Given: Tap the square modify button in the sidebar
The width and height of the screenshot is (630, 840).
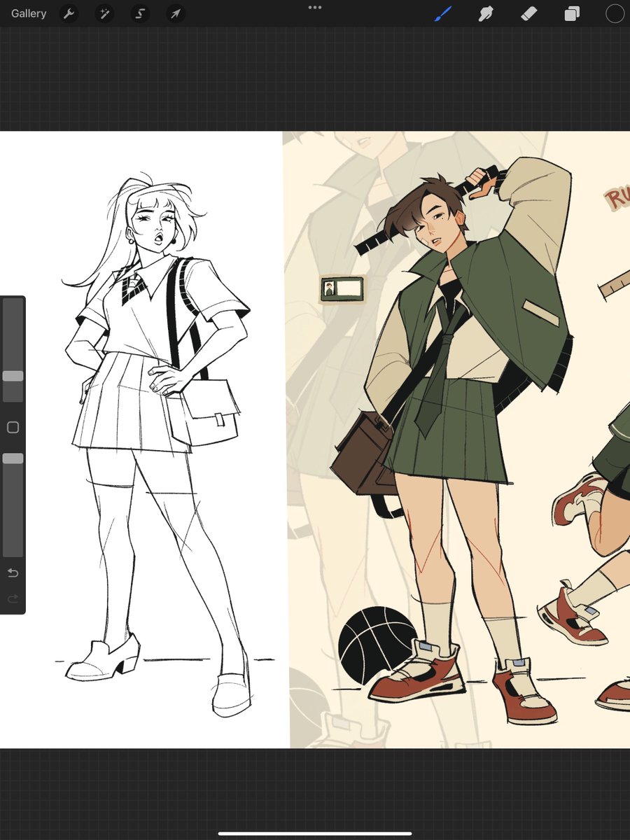Looking at the screenshot, I should [13, 427].
